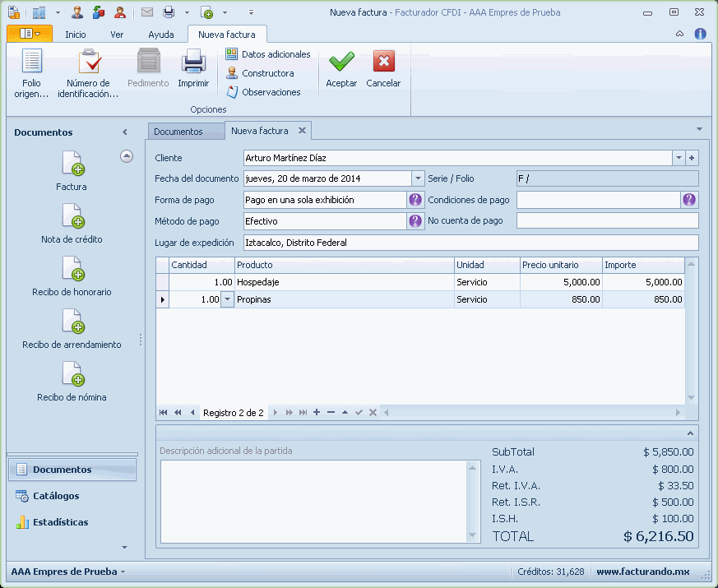Close the Nueva factura tab
This screenshot has width=718, height=588.
302,131
